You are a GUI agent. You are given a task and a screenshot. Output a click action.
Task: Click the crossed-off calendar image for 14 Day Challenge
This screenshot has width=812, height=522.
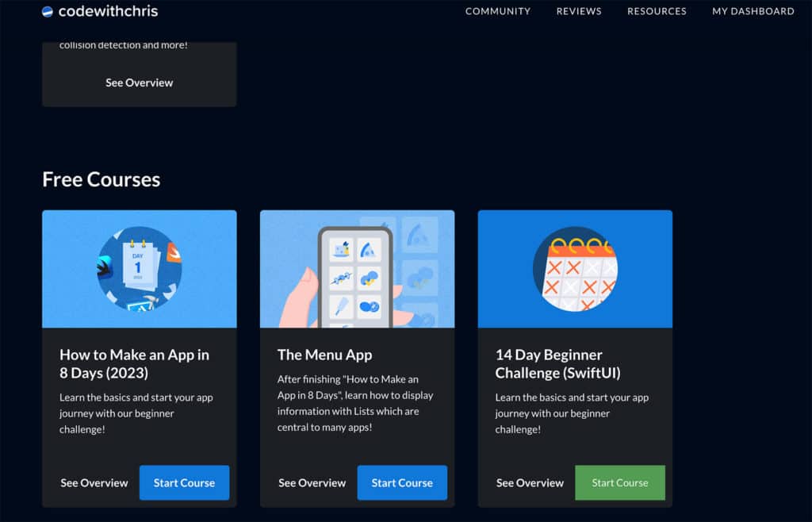click(574, 268)
